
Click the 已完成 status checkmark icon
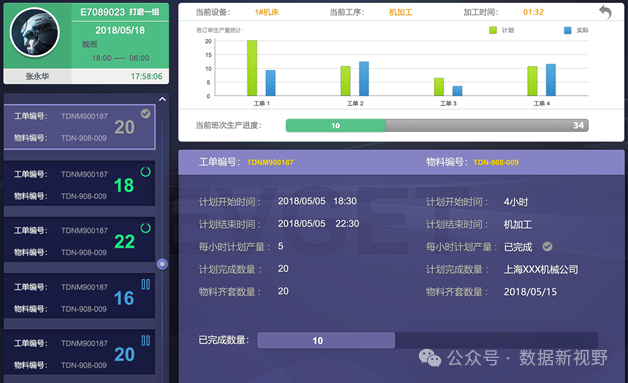[547, 246]
